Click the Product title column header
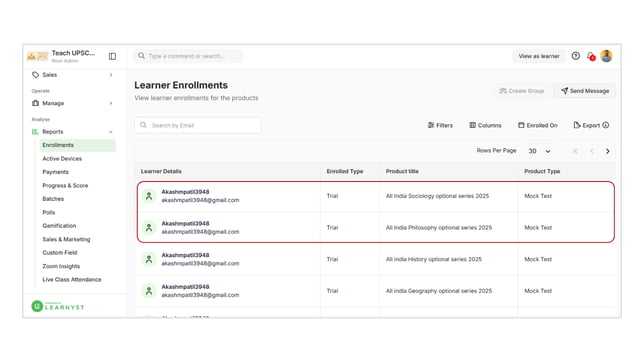The height and width of the screenshot is (362, 644). (402, 171)
